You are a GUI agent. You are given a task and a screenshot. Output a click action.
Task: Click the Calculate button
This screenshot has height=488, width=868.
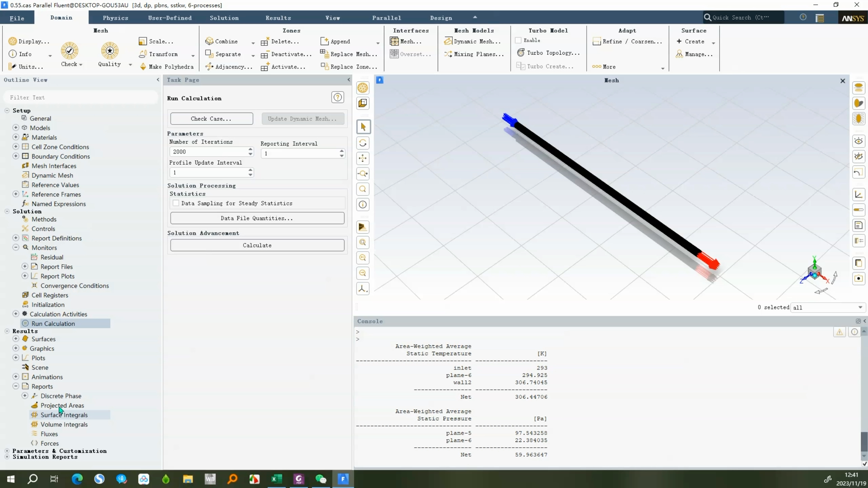coord(257,245)
